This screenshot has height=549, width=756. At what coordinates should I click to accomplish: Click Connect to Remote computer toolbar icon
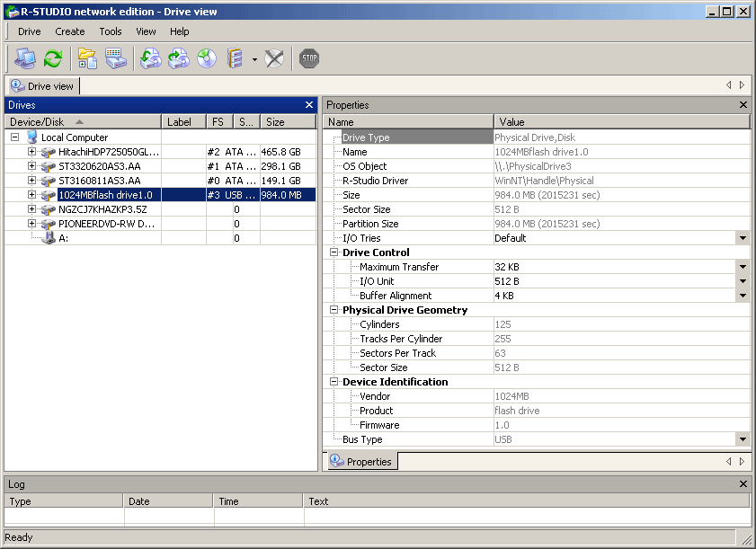(25, 58)
